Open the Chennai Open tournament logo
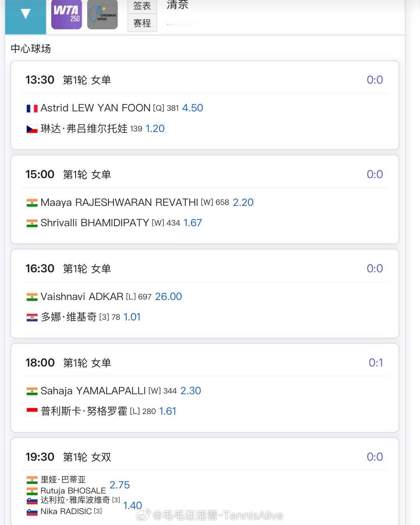This screenshot has height=525, width=420. (x=102, y=15)
